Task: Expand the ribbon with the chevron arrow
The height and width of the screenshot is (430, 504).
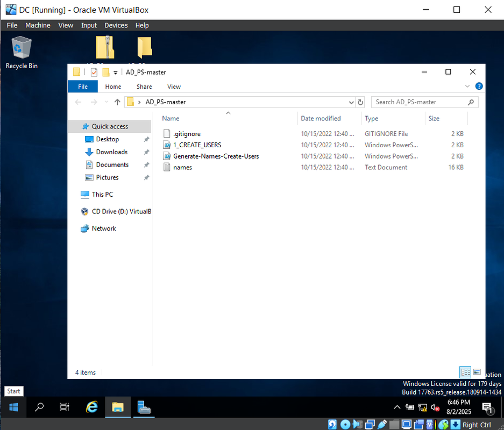Action: click(x=467, y=86)
